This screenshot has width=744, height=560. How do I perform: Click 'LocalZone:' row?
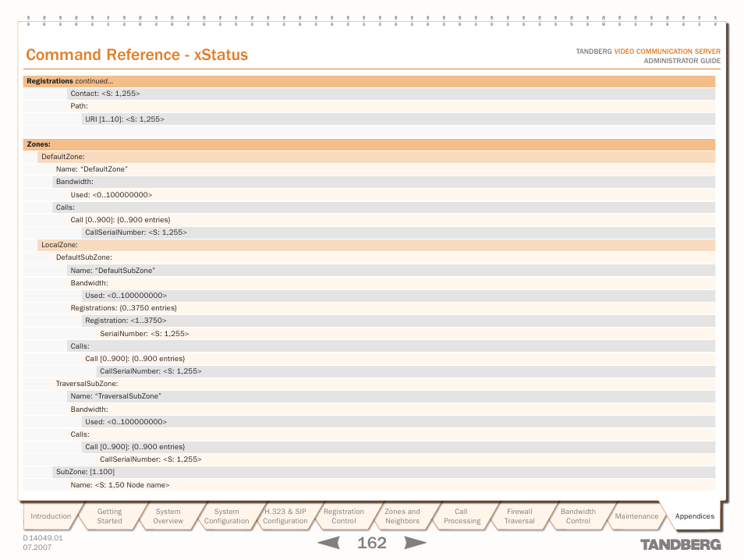[x=376, y=245]
